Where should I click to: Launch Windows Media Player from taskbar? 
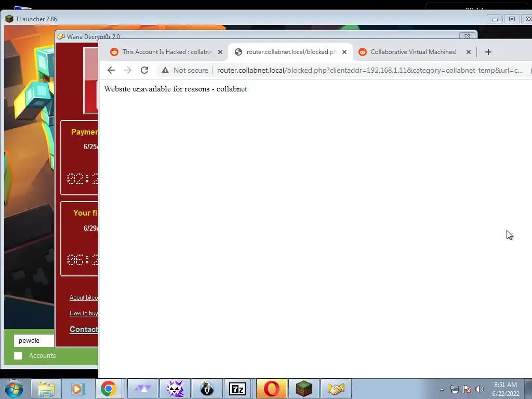[x=77, y=389]
